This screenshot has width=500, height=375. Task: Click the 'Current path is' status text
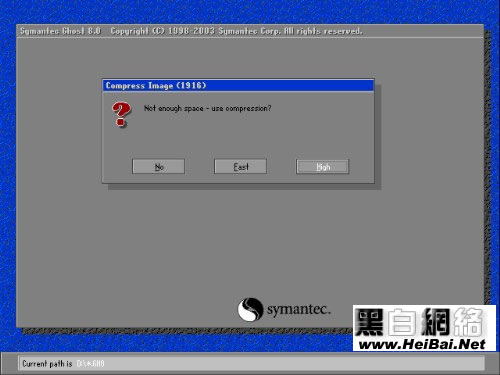[47, 363]
